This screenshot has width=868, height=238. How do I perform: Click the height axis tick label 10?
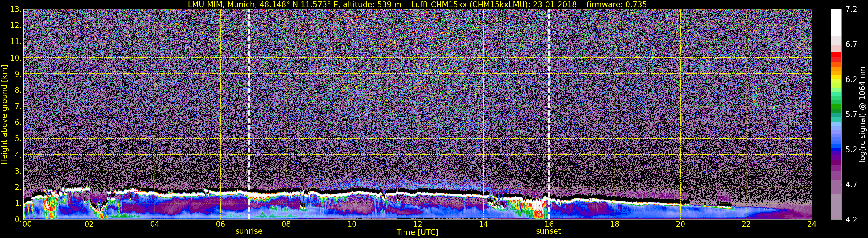(x=16, y=58)
